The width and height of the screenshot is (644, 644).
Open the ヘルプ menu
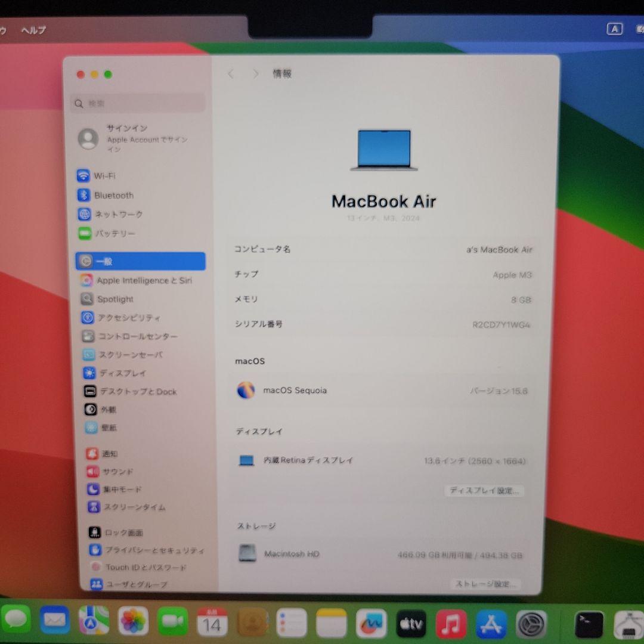pyautogui.click(x=32, y=30)
